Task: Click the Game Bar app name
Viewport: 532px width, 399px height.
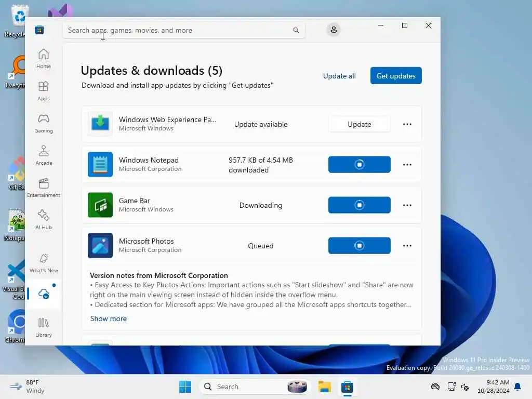Action: pos(135,201)
